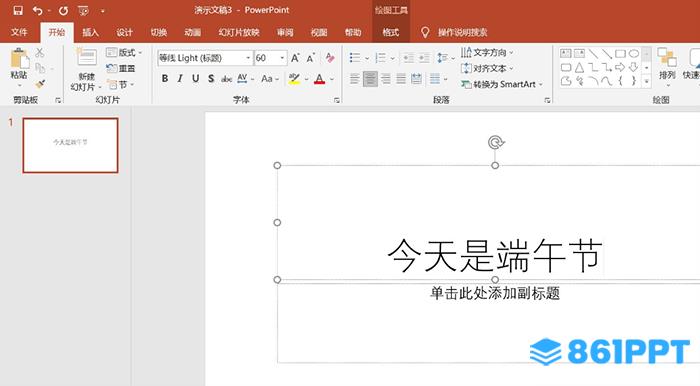
Task: Cut selection with scissors icon
Action: [40, 53]
